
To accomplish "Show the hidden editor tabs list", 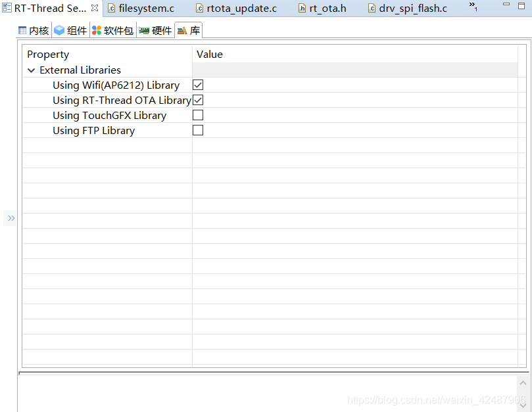I will point(473,6).
